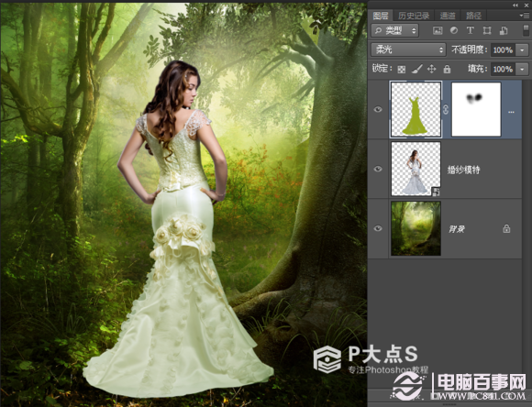
Task: Select the white layer mask thumbnail
Action: pos(476,109)
